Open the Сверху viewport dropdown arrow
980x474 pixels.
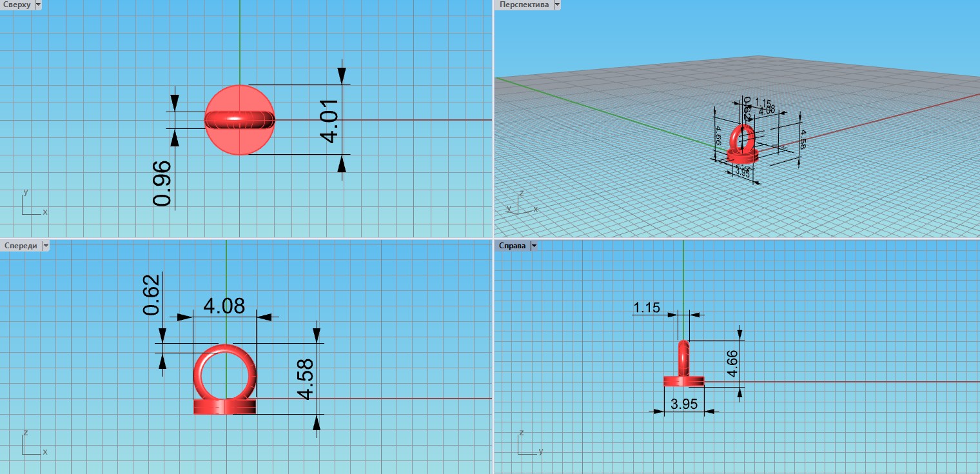[x=37, y=5]
